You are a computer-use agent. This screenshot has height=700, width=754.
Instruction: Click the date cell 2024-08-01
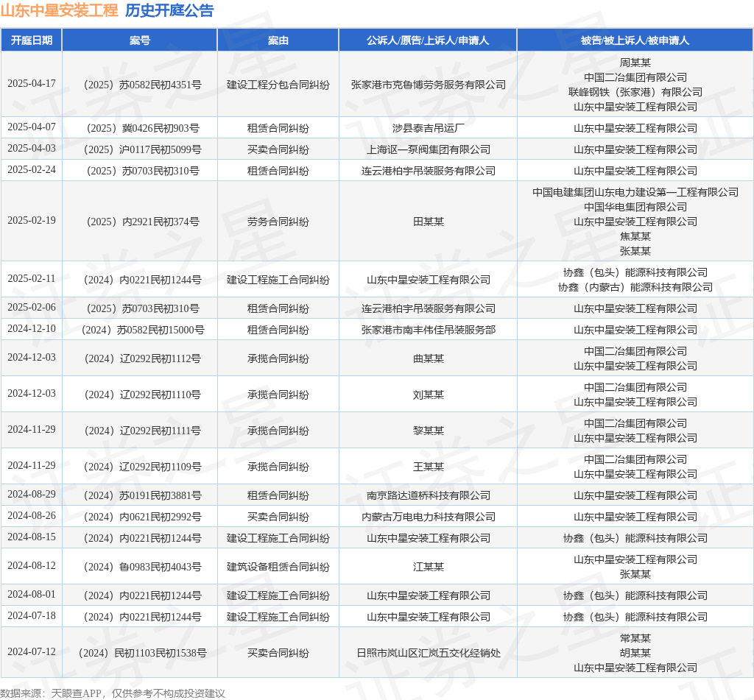coord(32,595)
